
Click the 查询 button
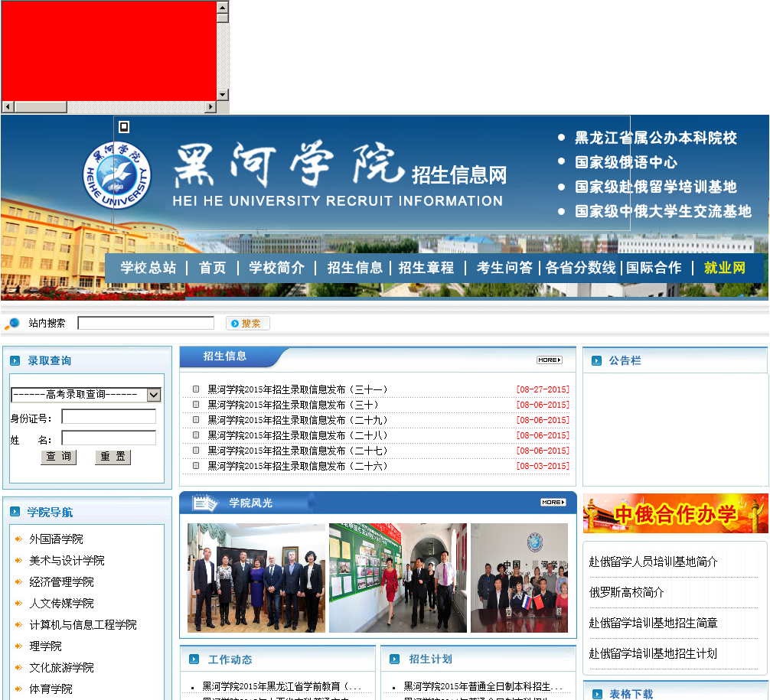(58, 457)
